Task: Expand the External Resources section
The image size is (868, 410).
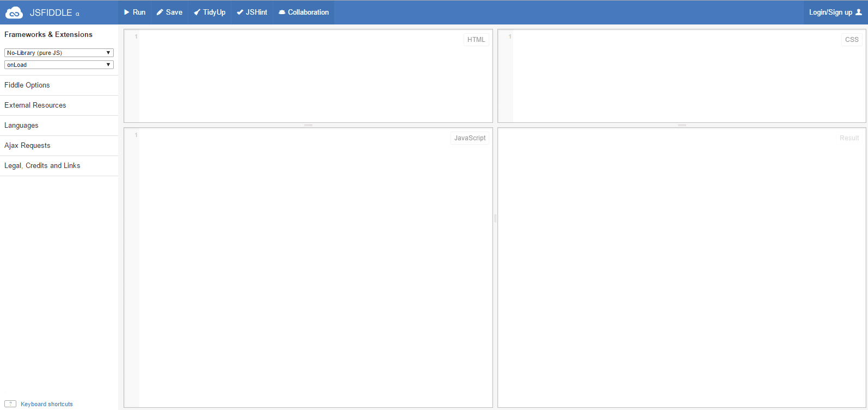Action: [59, 105]
